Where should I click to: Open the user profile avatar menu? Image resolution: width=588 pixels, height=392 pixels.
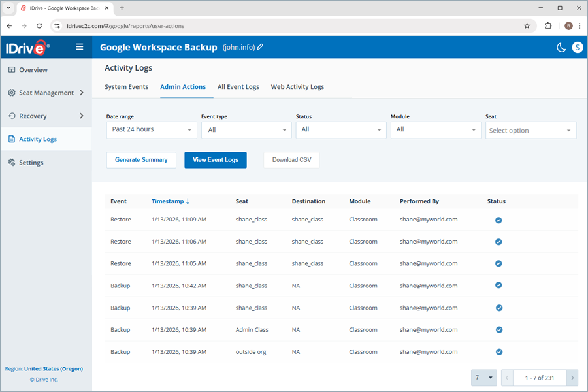[576, 47]
